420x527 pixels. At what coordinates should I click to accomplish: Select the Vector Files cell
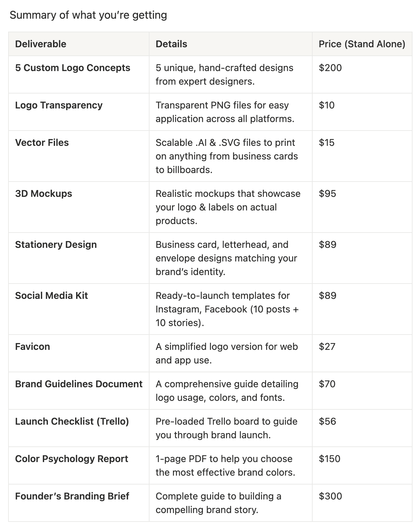coord(42,143)
